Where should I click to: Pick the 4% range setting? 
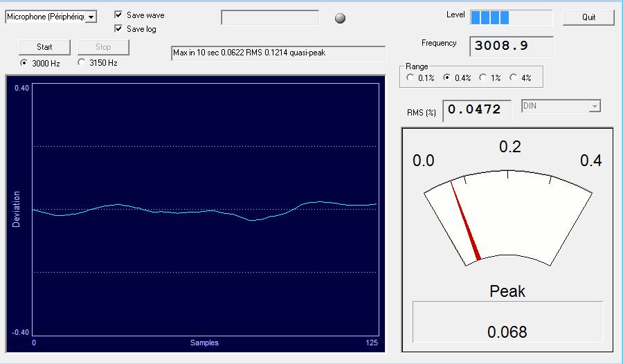514,78
